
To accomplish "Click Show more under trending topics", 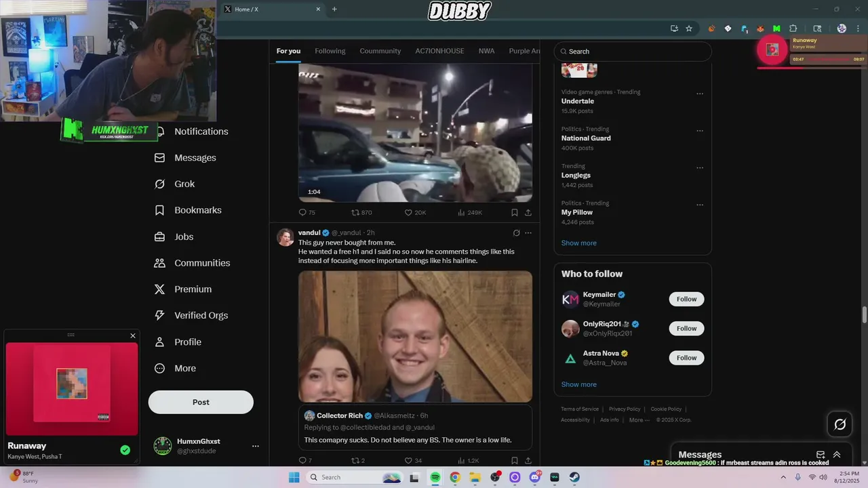I will pos(579,243).
